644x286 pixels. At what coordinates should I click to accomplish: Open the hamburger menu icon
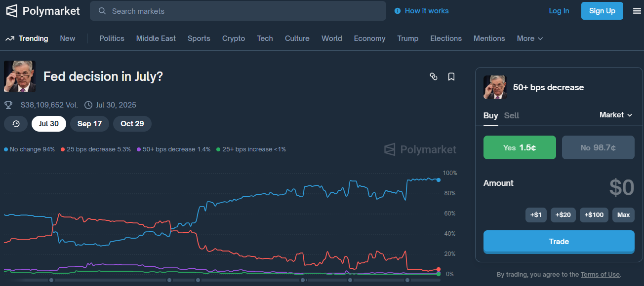[x=637, y=11]
